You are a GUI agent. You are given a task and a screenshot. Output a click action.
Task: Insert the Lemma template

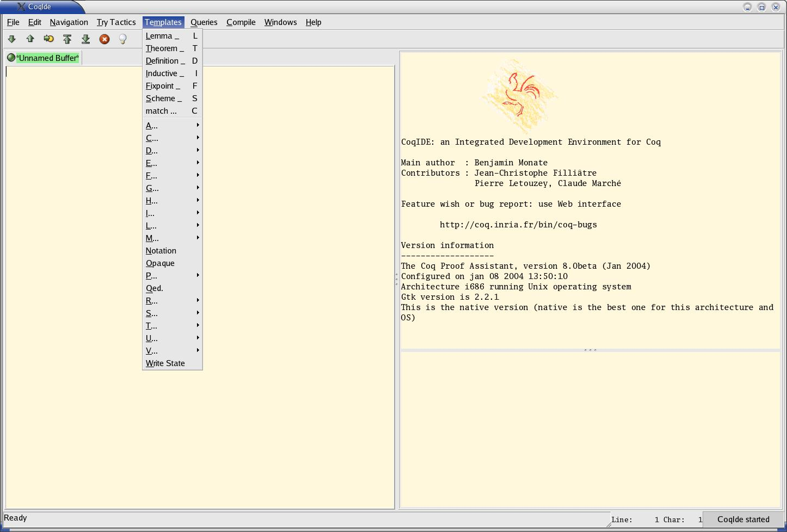click(x=172, y=36)
